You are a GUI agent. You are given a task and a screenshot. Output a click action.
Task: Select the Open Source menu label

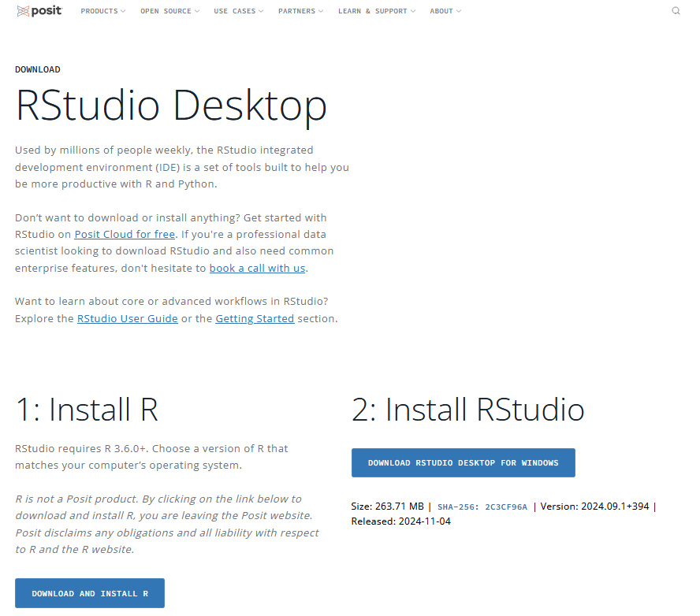click(x=166, y=12)
